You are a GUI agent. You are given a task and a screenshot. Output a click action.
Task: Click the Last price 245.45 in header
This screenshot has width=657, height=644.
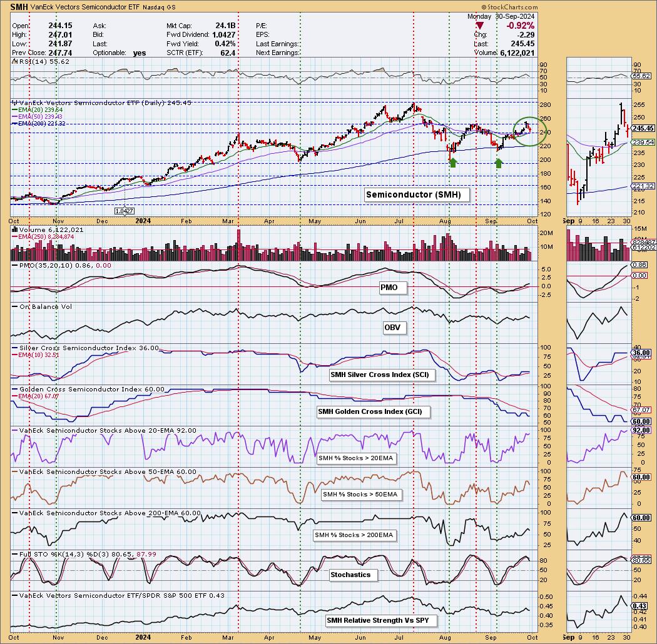522,44
